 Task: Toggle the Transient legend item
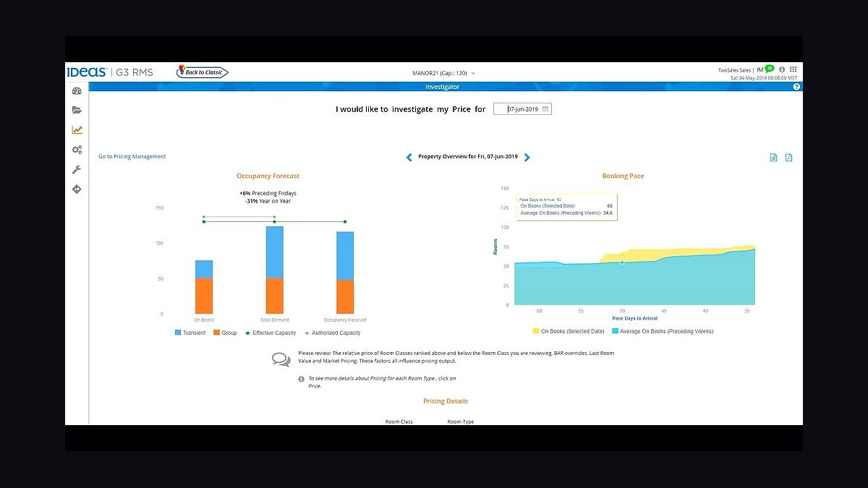[190, 333]
